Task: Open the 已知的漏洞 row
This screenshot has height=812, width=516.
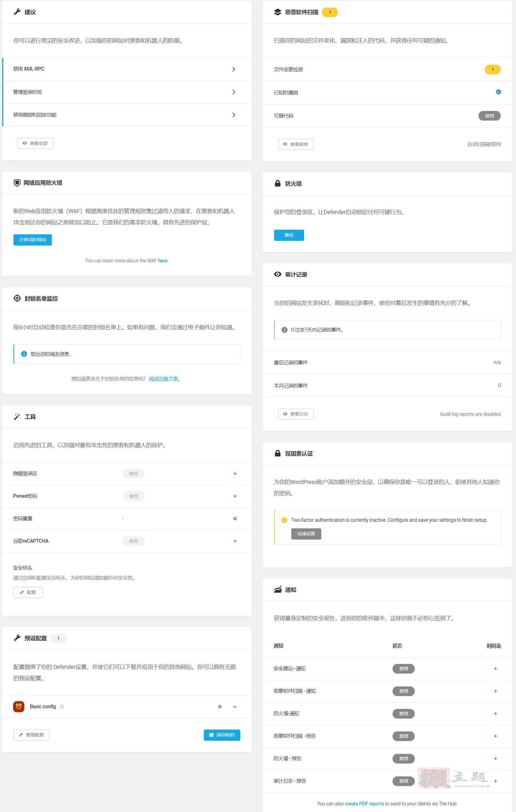Action: point(286,93)
